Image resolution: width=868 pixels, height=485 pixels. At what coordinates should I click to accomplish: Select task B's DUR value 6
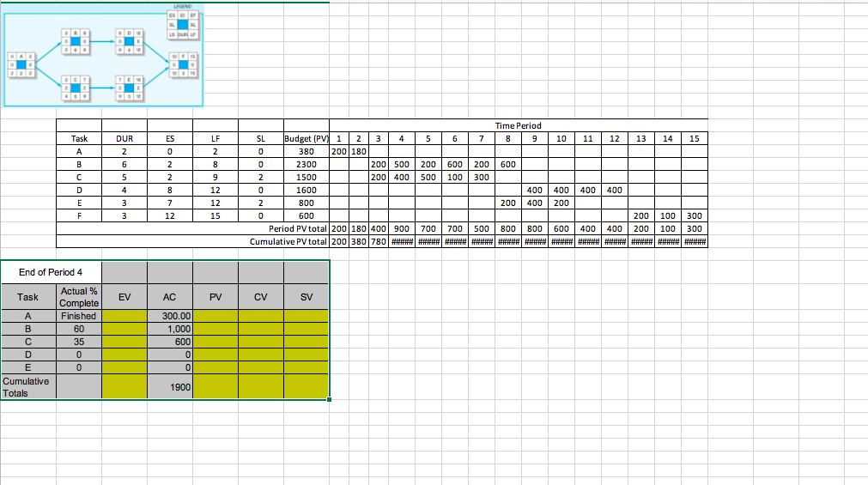click(124, 165)
